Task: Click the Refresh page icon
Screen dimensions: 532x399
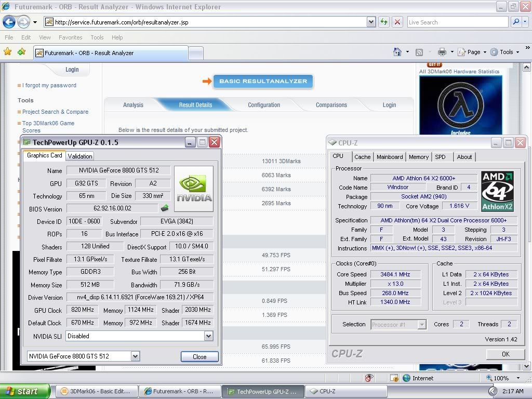Action: (384, 22)
